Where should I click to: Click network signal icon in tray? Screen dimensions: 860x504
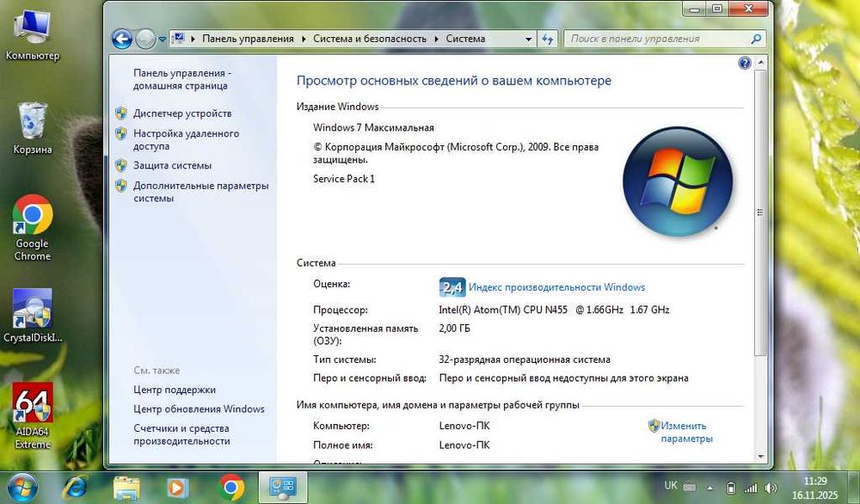coord(750,488)
